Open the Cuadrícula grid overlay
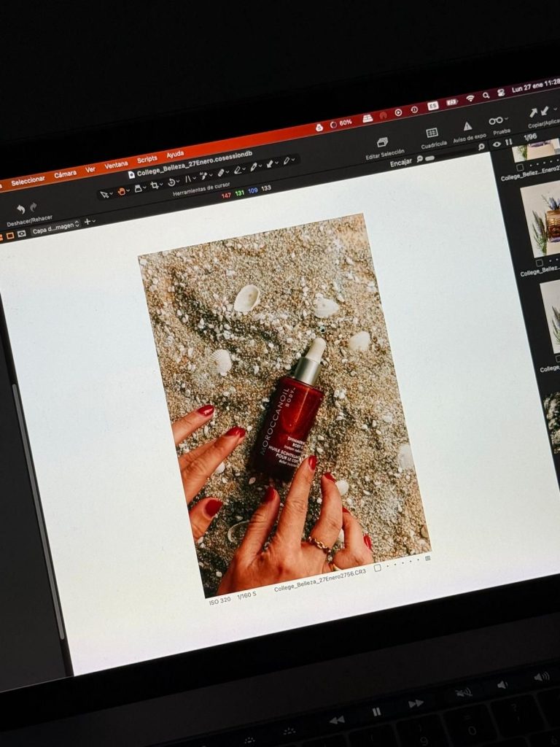Screen dimensions: 560x747 (x=432, y=132)
